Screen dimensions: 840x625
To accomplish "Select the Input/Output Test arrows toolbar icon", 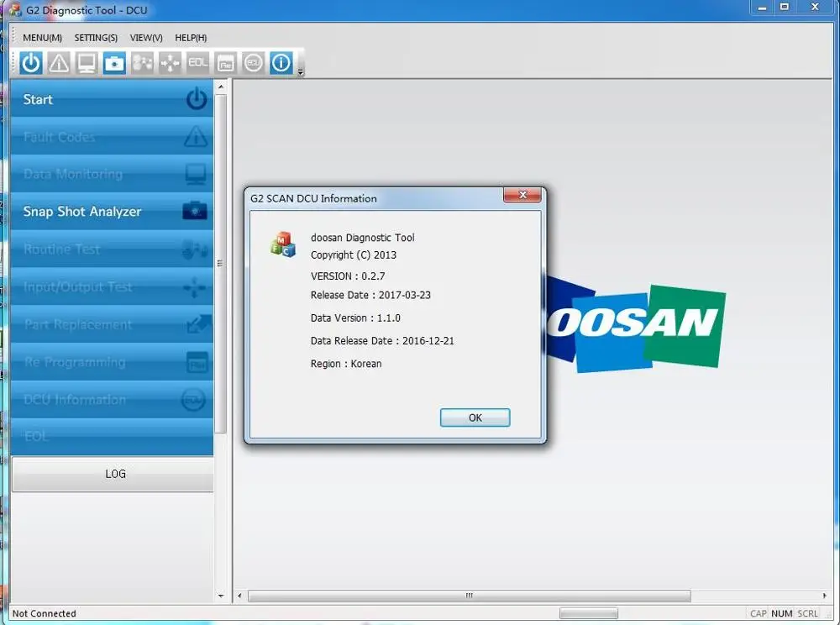I will click(170, 62).
